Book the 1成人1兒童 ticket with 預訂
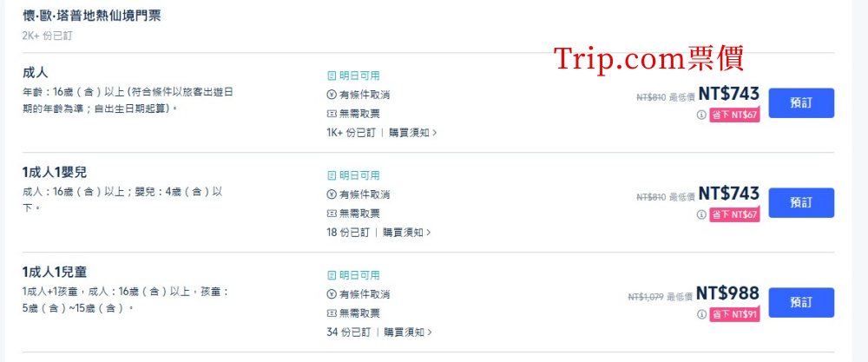 coord(801,302)
